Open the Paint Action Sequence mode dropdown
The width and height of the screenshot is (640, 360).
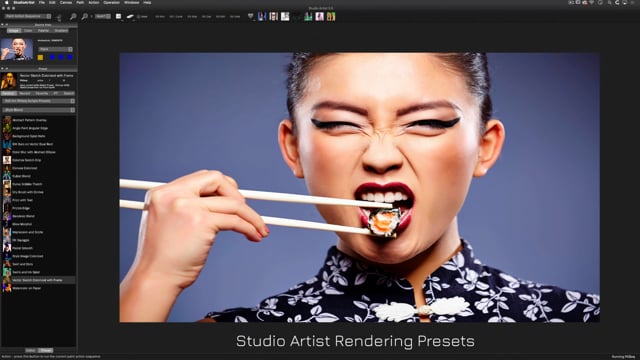(x=28, y=16)
